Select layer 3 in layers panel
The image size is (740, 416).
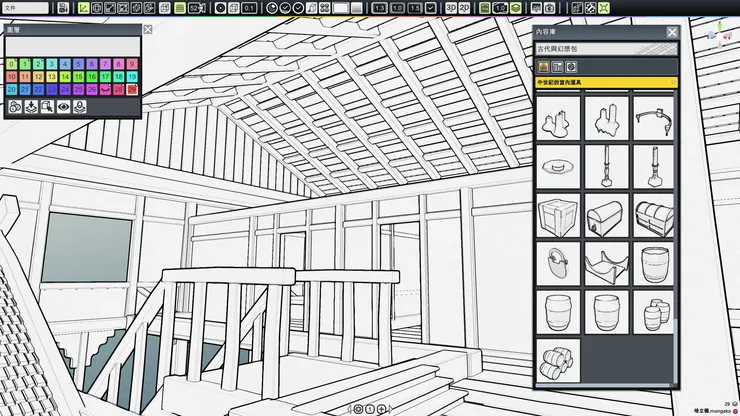coord(52,64)
